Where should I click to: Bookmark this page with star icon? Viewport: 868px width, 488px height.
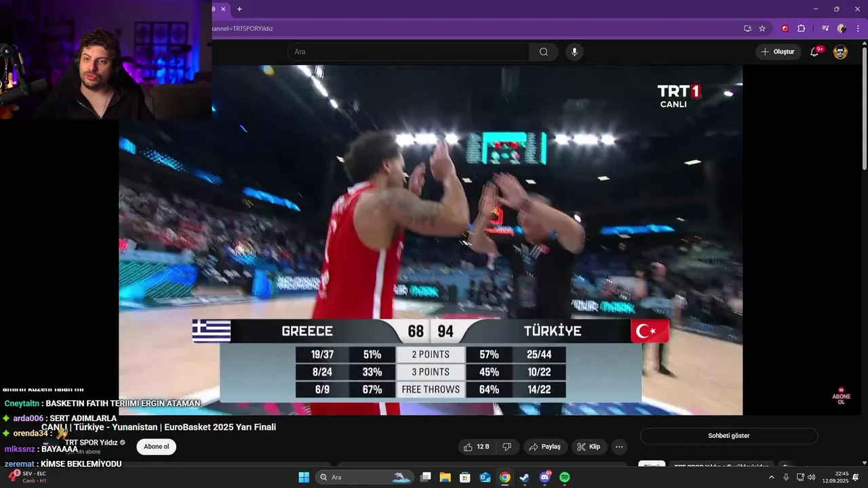pos(762,28)
